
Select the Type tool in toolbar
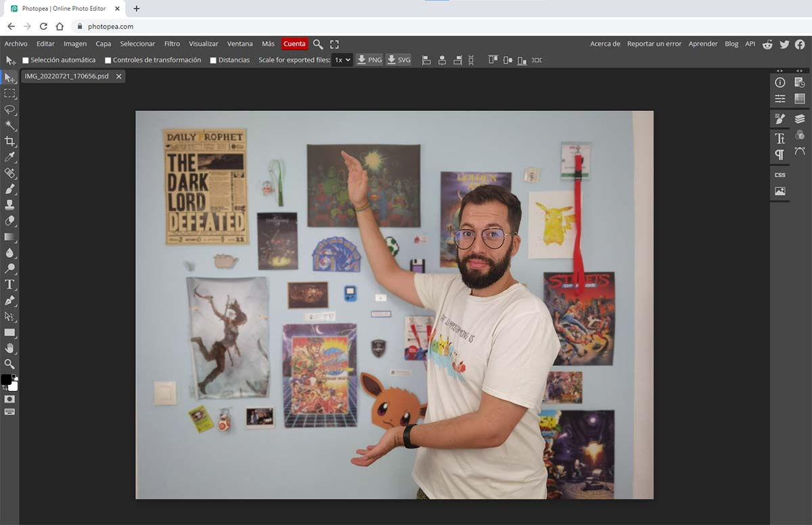10,284
